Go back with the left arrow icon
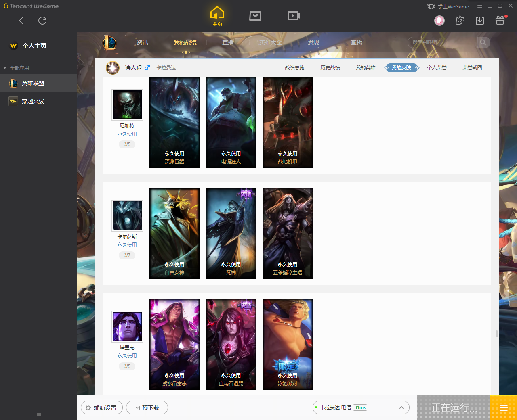 21,21
